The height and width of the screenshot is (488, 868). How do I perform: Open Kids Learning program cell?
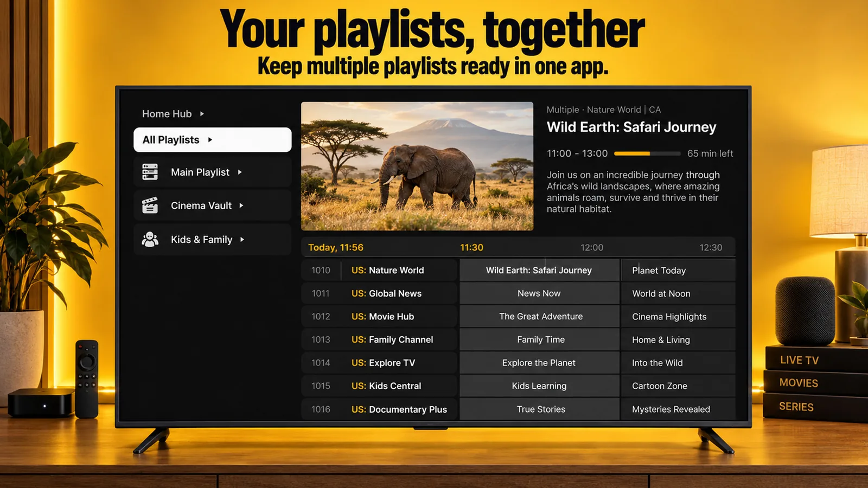539,386
